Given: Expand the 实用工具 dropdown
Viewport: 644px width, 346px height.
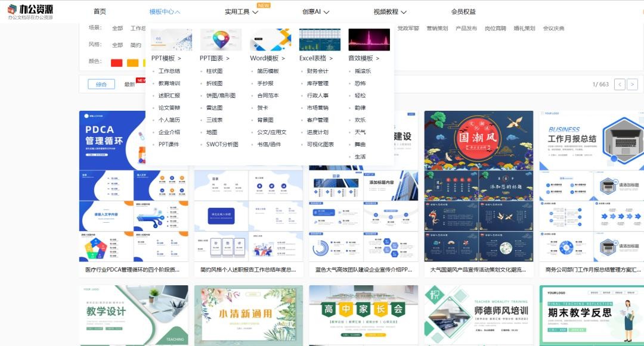Looking at the screenshot, I should 241,12.
